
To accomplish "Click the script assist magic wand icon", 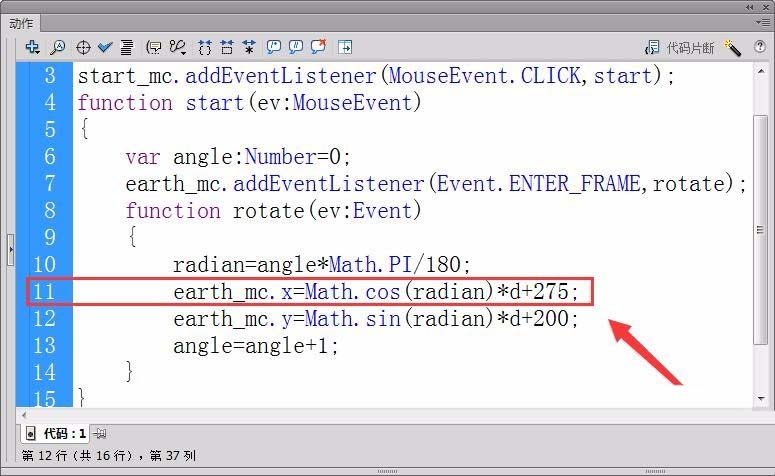I will (732, 47).
